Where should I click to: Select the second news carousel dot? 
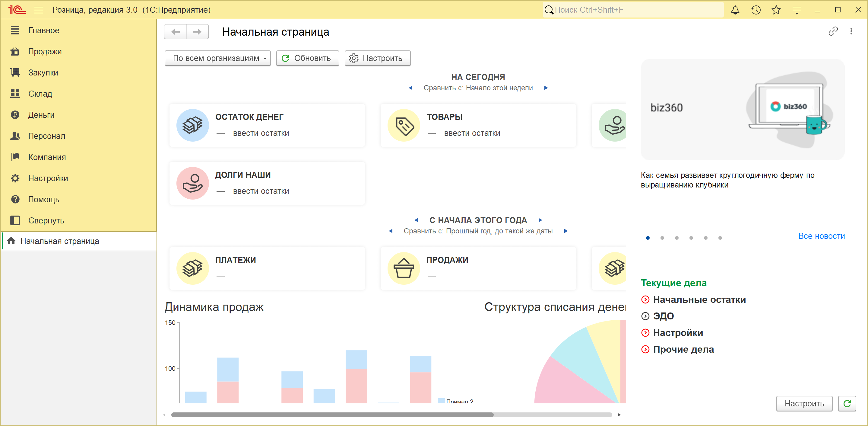(662, 238)
